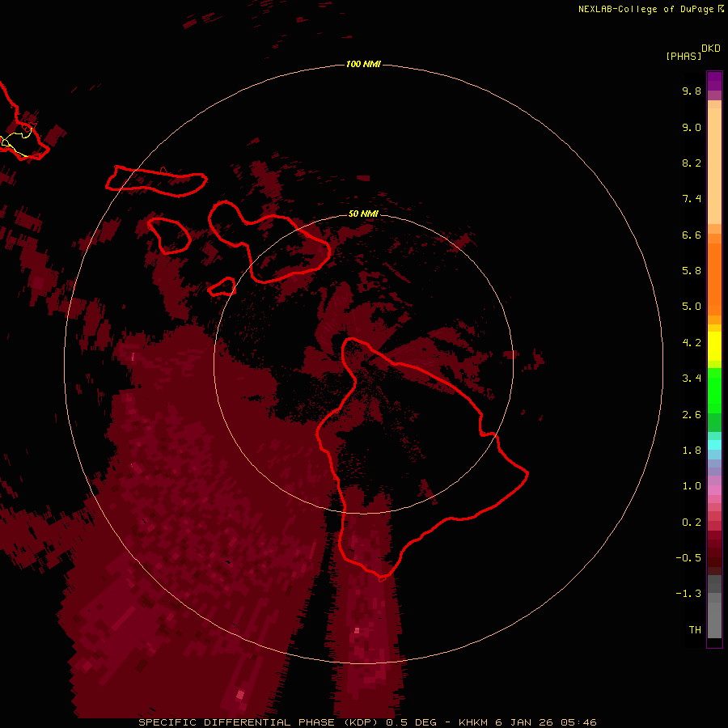Viewport: 728px width, 728px height.
Task: Click the 1.8 value on color scale
Action: (692, 451)
